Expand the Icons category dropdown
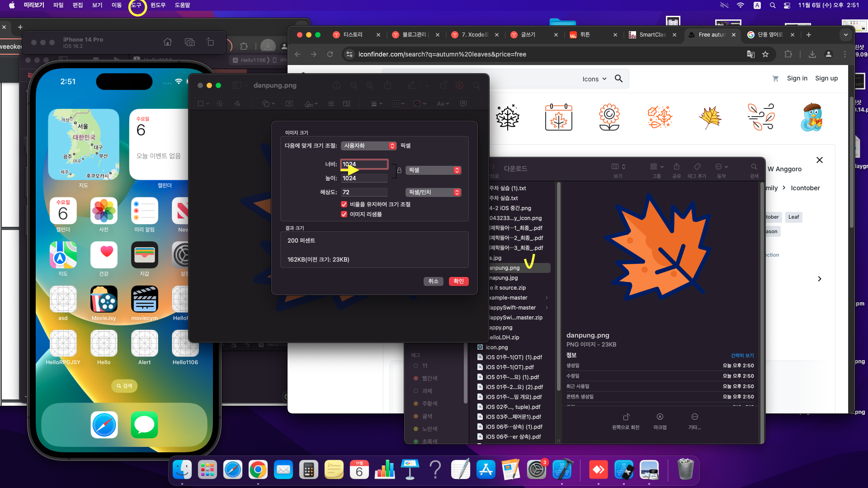The height and width of the screenshot is (488, 868). (594, 79)
